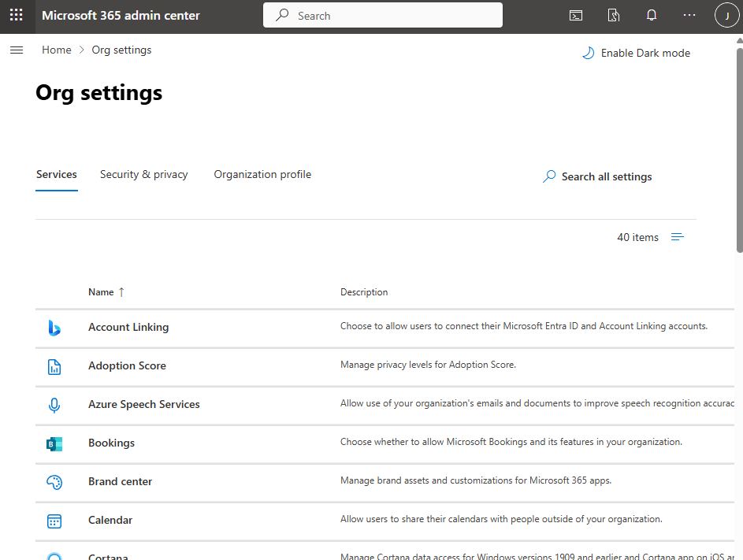Screen dimensions: 743x560
Task: Switch to Security & privacy tab
Action: (143, 174)
